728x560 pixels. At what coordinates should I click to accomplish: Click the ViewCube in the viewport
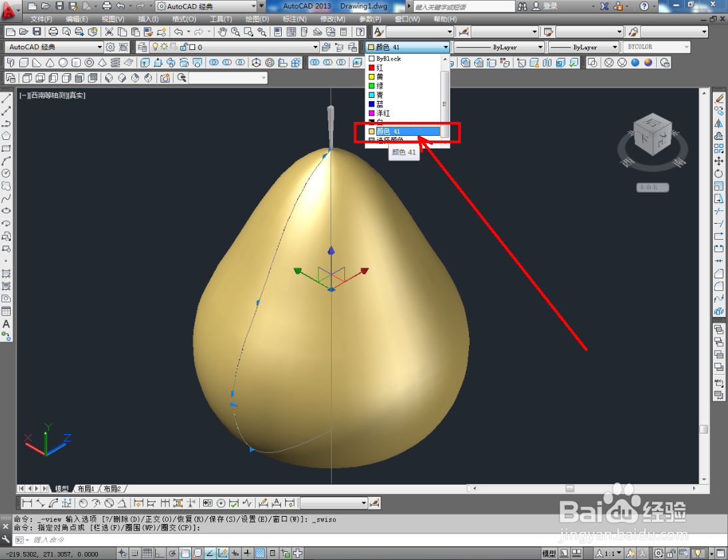coord(653,135)
